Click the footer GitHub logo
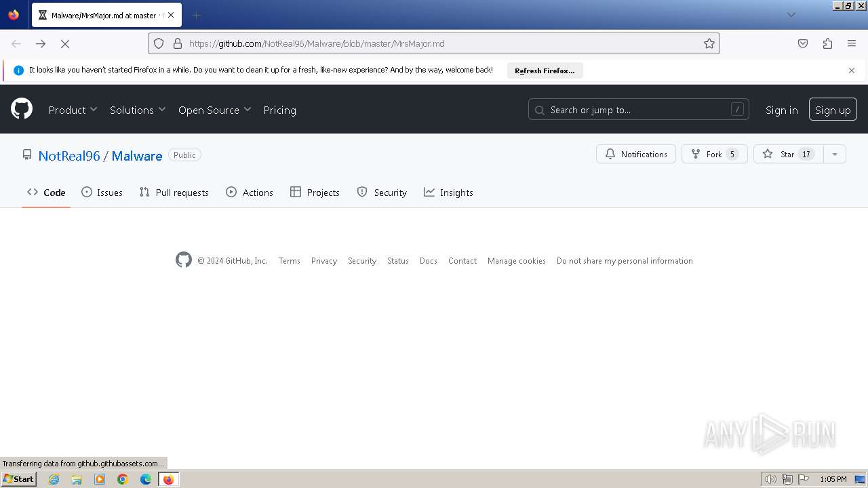 click(x=184, y=260)
